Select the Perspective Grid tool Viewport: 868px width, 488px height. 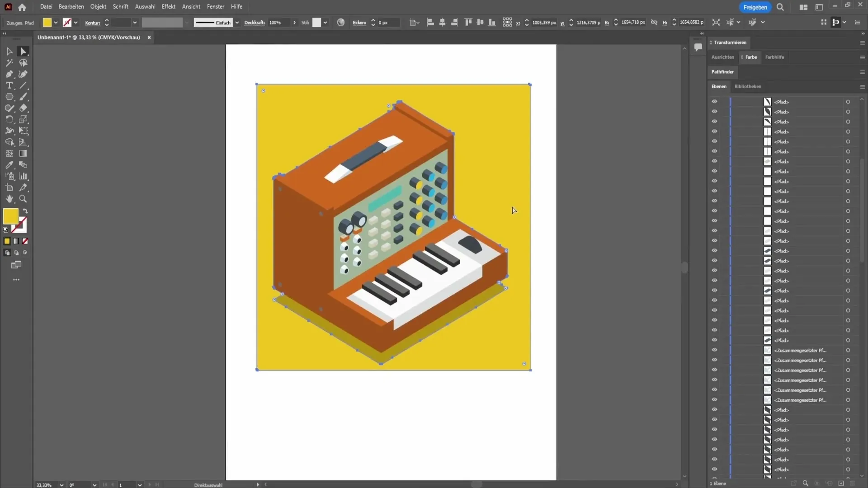tap(23, 142)
